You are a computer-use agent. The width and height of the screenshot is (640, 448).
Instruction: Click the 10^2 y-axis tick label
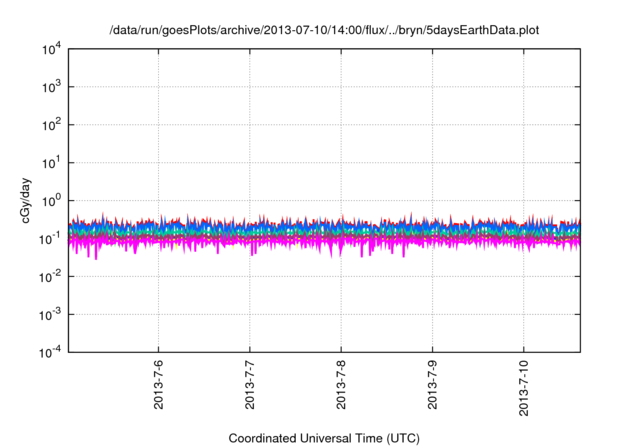pos(52,125)
